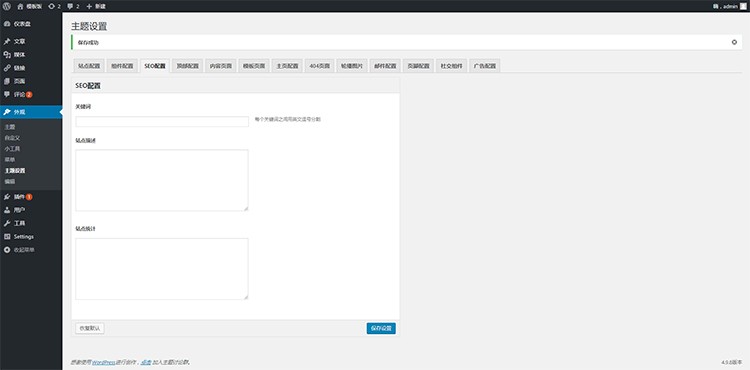750x370 pixels.
Task: Click the 站点统计 statistics textarea
Action: pyautogui.click(x=162, y=269)
